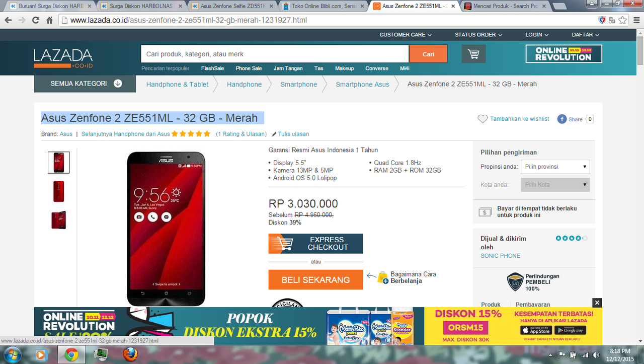The width and height of the screenshot is (644, 364).
Task: Expand the Login menu
Action: tap(537, 35)
